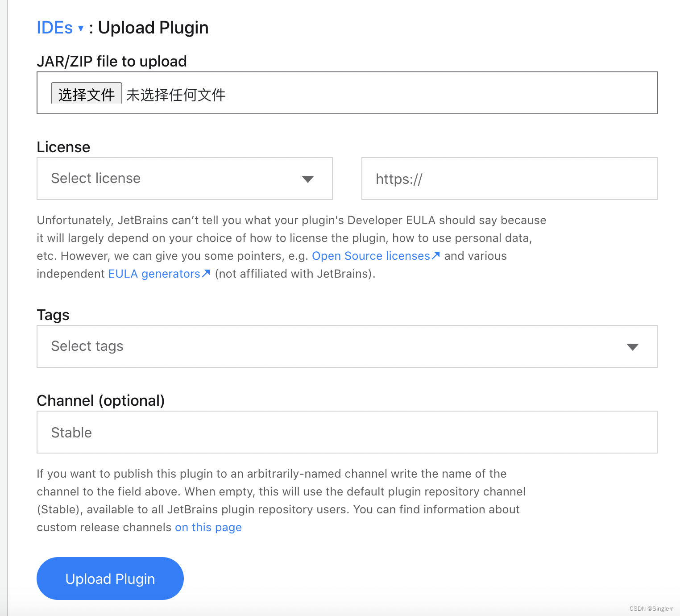Click the 'JAR/ZIP file to upload' label

[112, 61]
